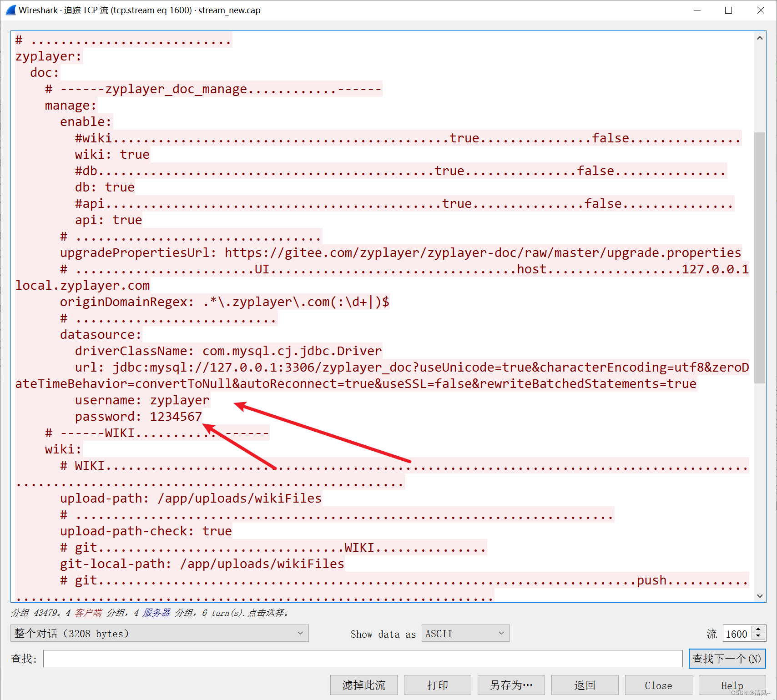This screenshot has height=700, width=777.
Task: Click into the 查找 search text field
Action: click(x=363, y=659)
